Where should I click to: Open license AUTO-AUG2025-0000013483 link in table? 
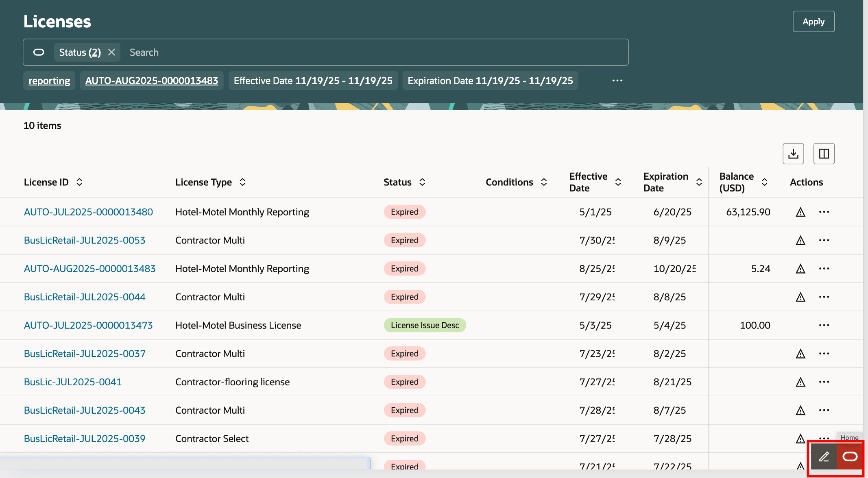89,269
